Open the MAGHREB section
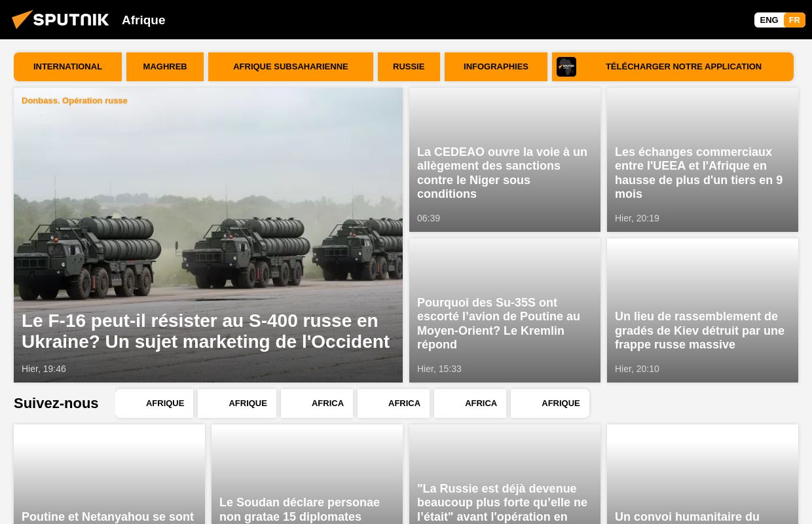The width and height of the screenshot is (812, 524). (x=164, y=66)
